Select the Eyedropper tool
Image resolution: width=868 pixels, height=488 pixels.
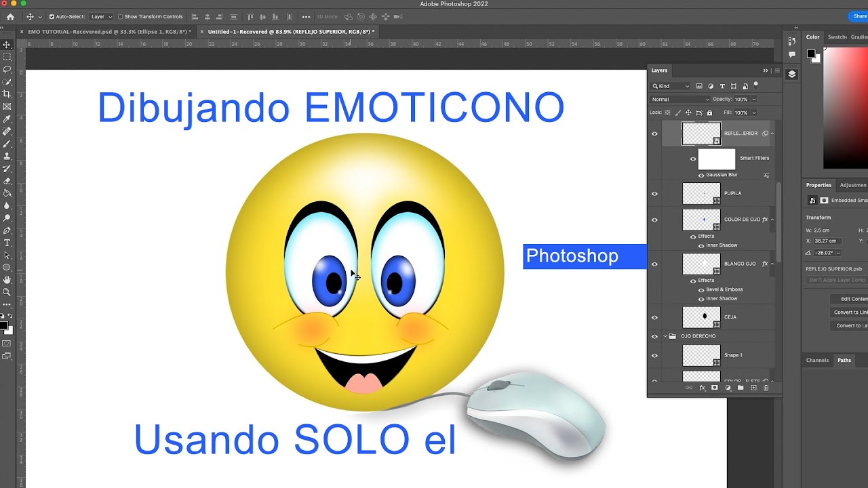click(7, 119)
